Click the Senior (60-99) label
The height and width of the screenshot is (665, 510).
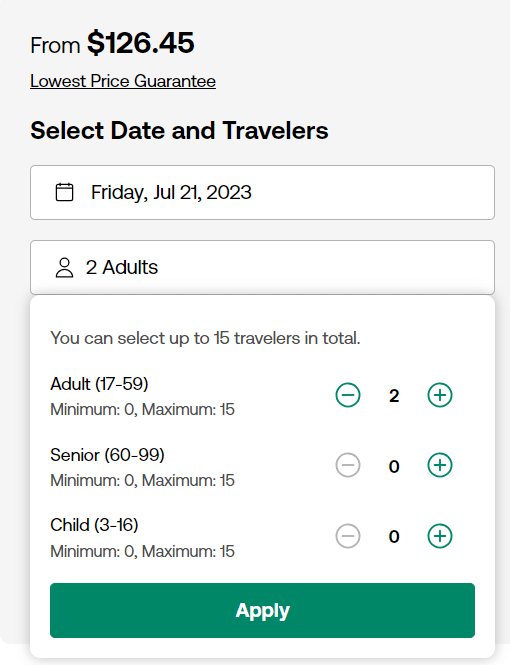pyautogui.click(x=107, y=455)
